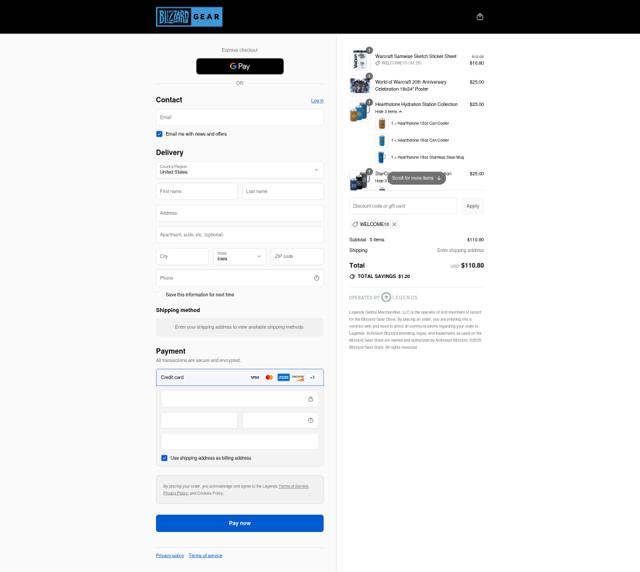Select the Credit card payment option
Viewport: 640px width, 572px height.
coord(240,377)
